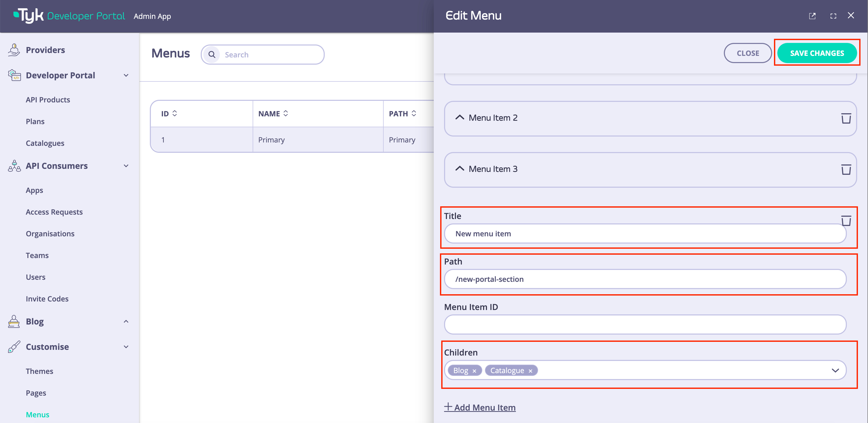This screenshot has width=868, height=423.
Task: Click the API Consumers sidebar icon
Action: (14, 166)
